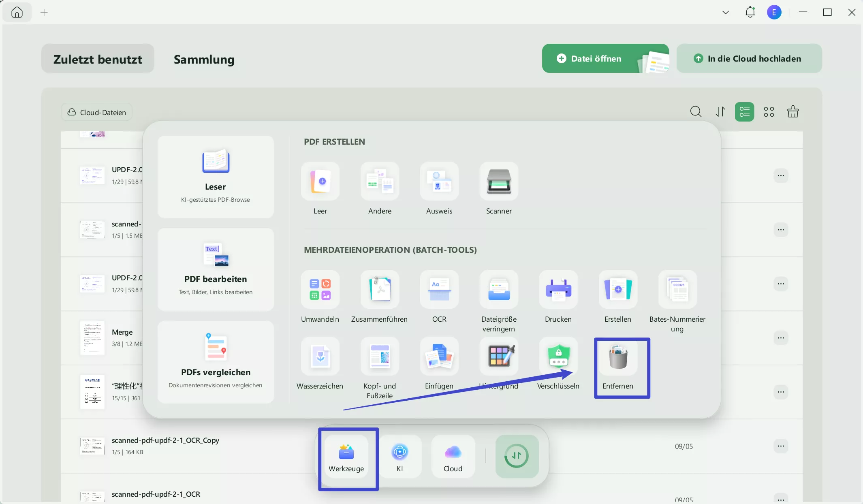Expand the title bar dropdown chevron
This screenshot has width=863, height=504.
click(x=725, y=13)
